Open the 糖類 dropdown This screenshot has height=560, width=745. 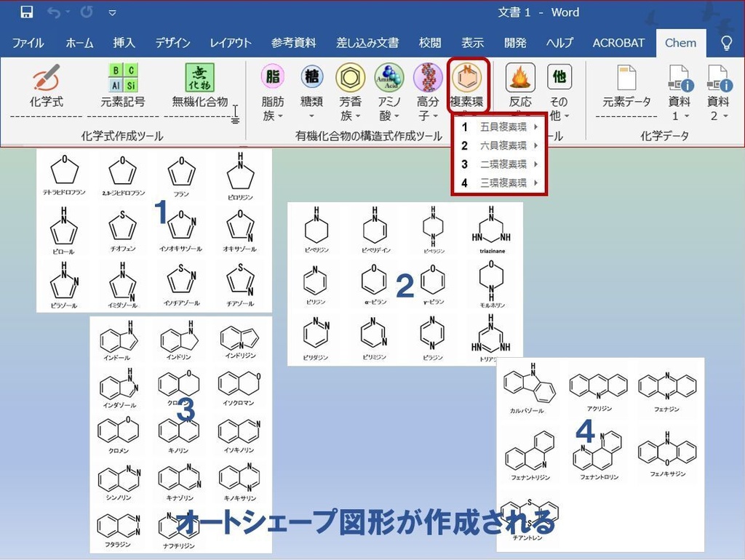[x=311, y=92]
